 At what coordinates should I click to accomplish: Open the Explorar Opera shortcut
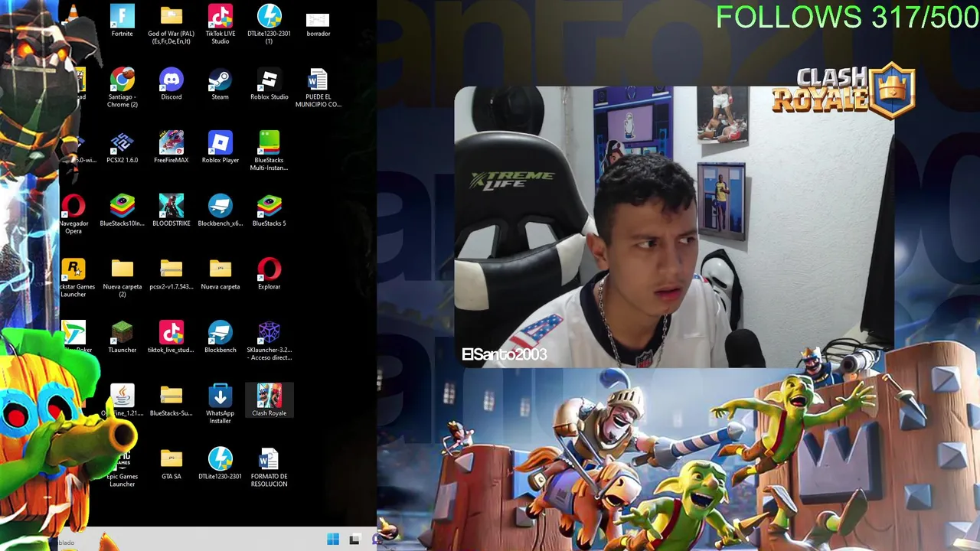coord(269,275)
